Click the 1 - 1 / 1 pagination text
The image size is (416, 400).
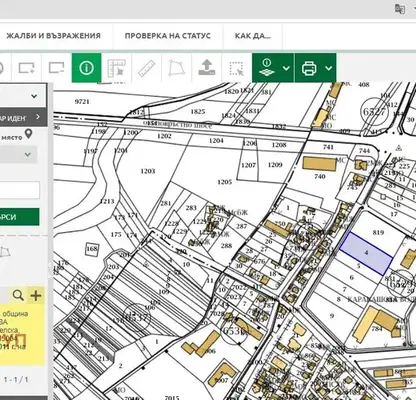point(16,379)
